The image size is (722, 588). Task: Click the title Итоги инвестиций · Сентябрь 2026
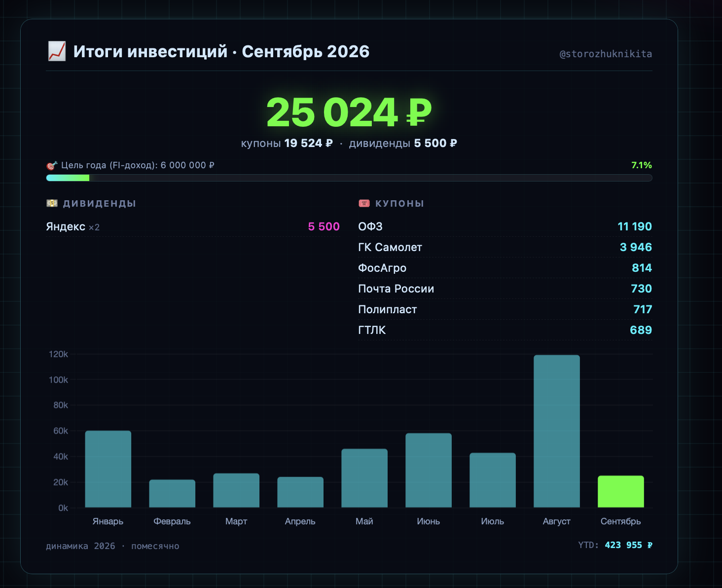pyautogui.click(x=221, y=51)
